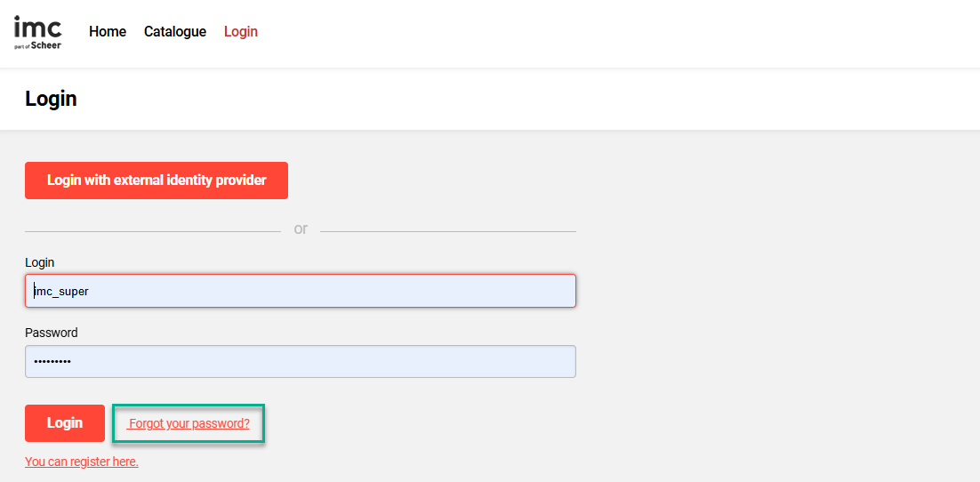Click the 'Login' label above username field
Image resolution: width=980 pixels, height=482 pixels.
click(40, 262)
